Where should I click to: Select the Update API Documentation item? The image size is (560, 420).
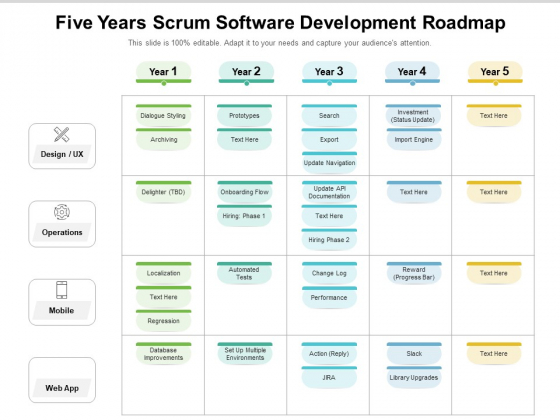click(329, 191)
